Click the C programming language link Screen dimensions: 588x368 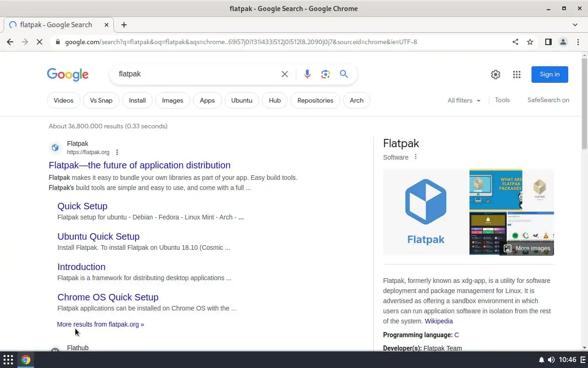point(457,335)
